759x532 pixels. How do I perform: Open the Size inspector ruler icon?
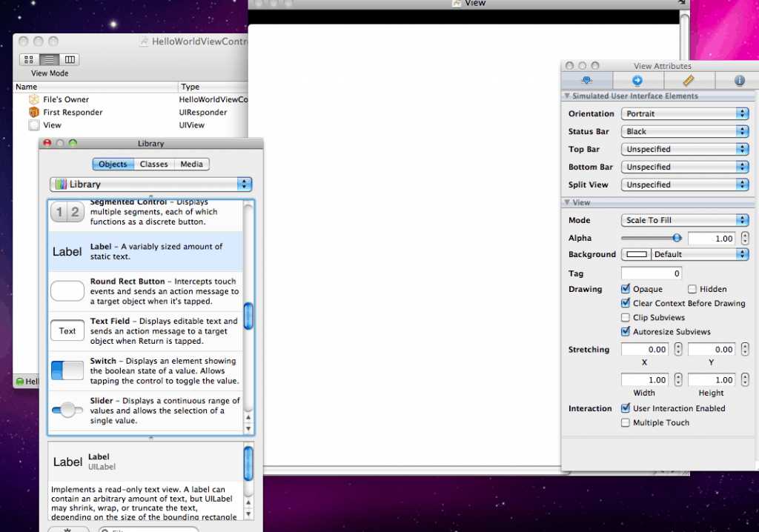(x=689, y=80)
